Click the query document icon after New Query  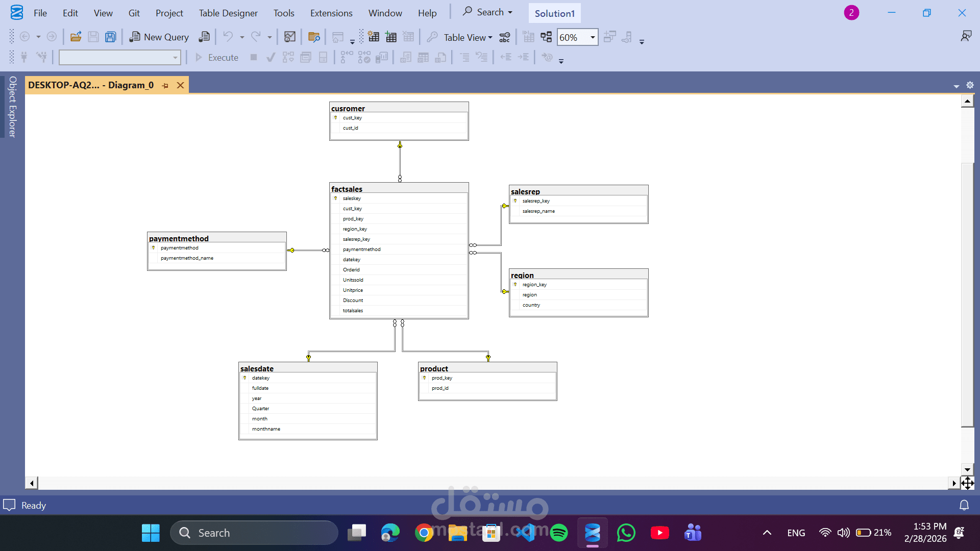[204, 37]
